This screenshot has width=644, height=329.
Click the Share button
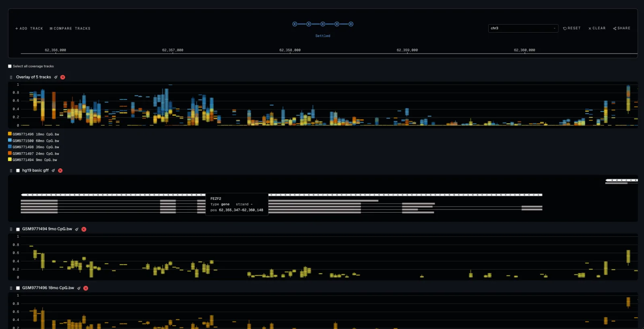(x=622, y=28)
